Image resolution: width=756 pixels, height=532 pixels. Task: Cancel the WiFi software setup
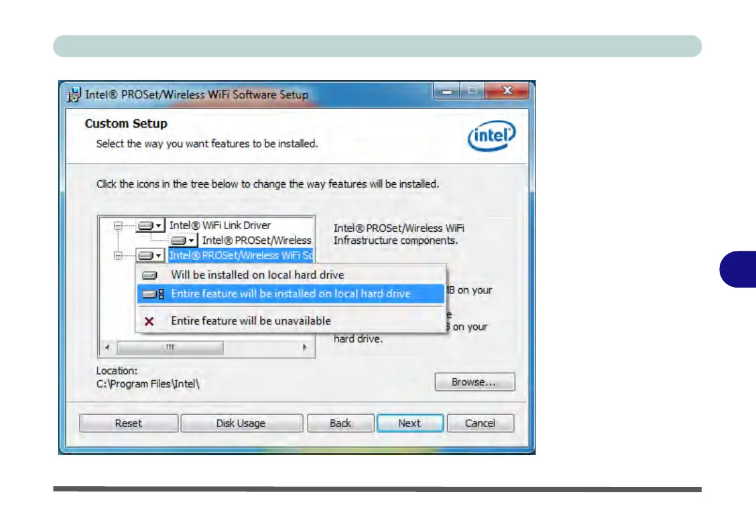480,423
